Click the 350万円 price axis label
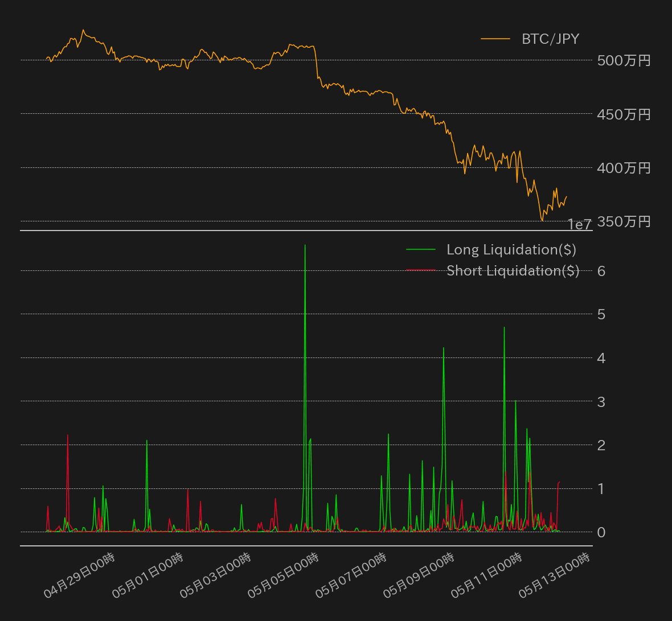Viewport: 672px width, 621px height. coord(624,221)
